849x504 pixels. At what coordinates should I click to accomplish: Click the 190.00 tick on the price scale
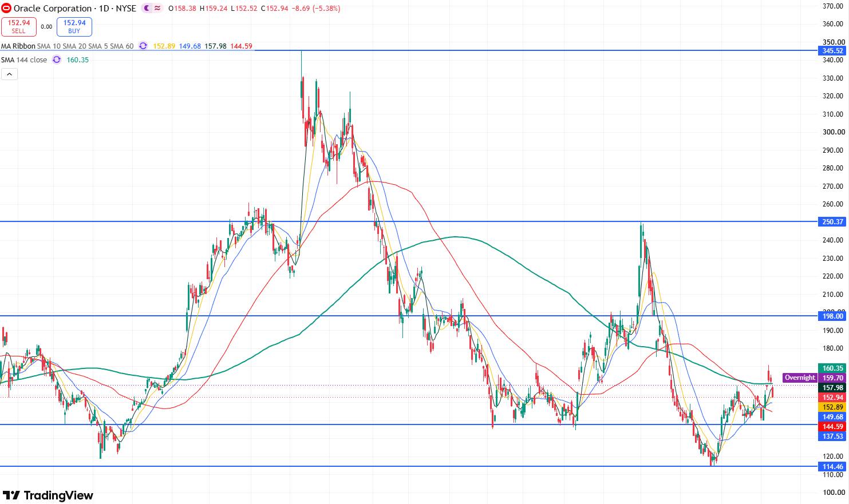[833, 331]
